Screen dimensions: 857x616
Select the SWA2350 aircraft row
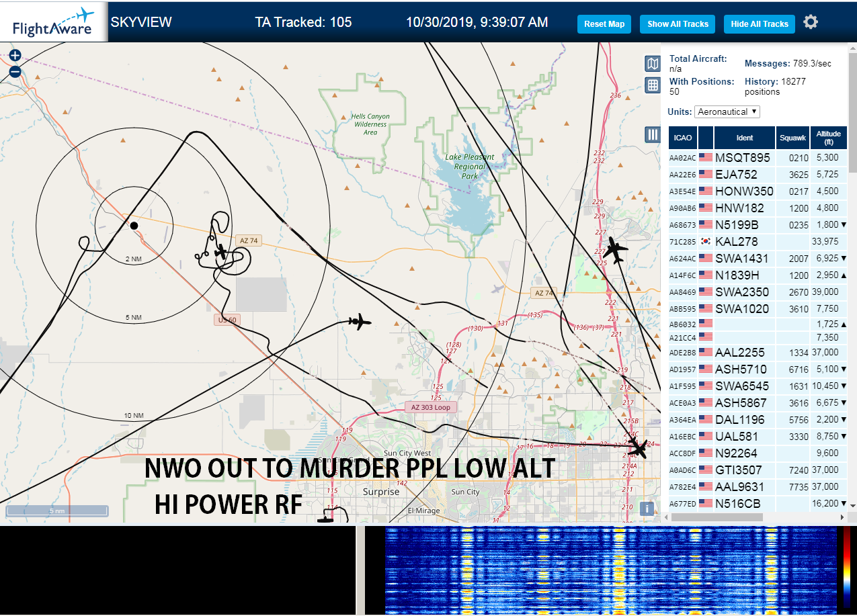click(758, 292)
